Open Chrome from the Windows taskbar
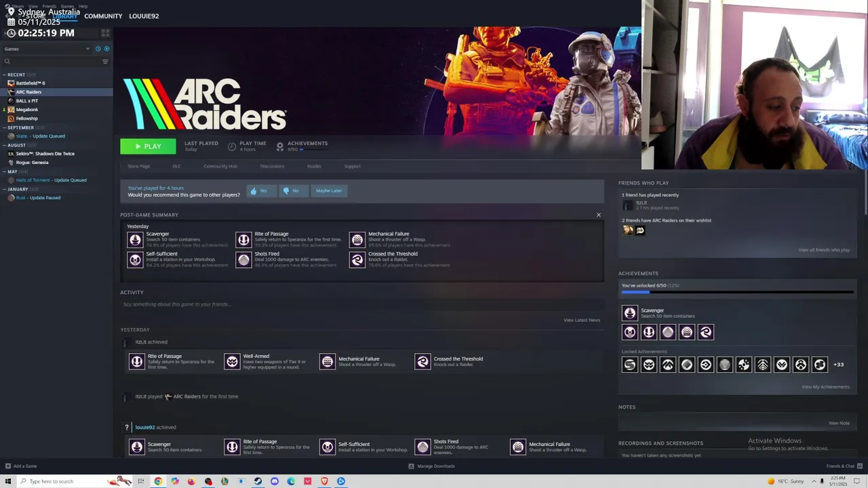The height and width of the screenshot is (488, 868). [158, 481]
